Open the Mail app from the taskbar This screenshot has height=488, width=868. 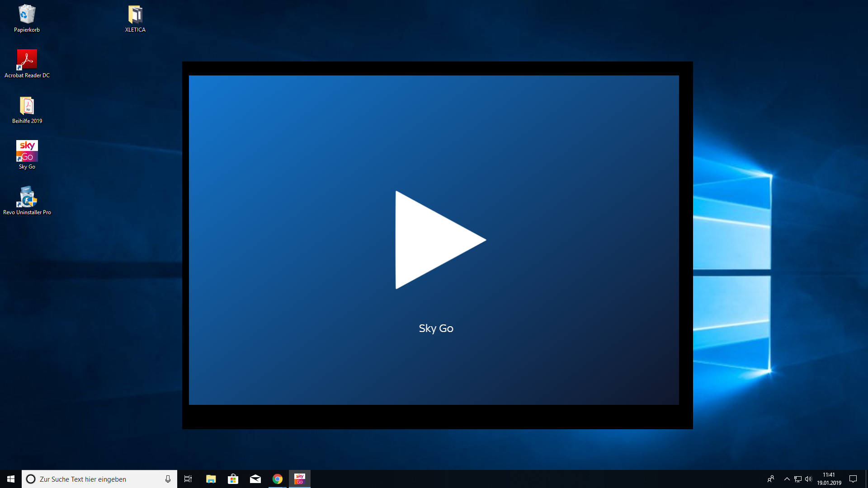pos(255,479)
